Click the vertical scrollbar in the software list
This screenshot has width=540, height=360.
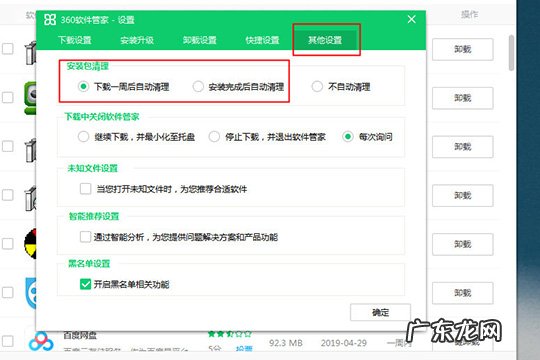pos(511,53)
